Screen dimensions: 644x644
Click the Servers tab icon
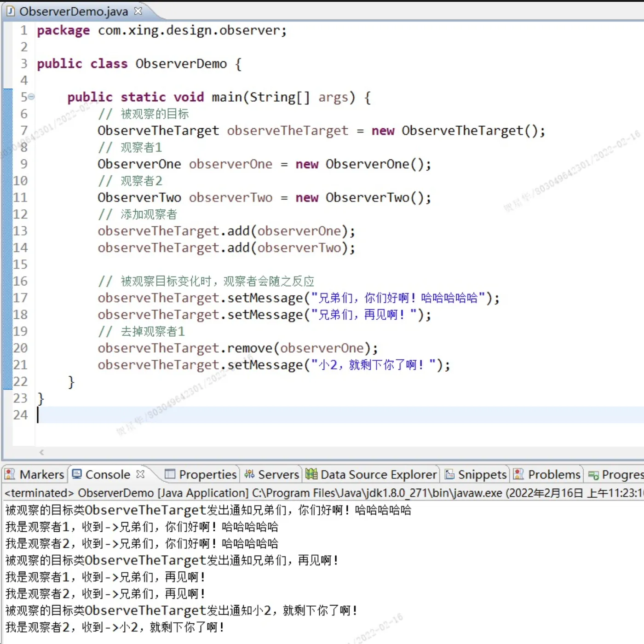(x=249, y=474)
